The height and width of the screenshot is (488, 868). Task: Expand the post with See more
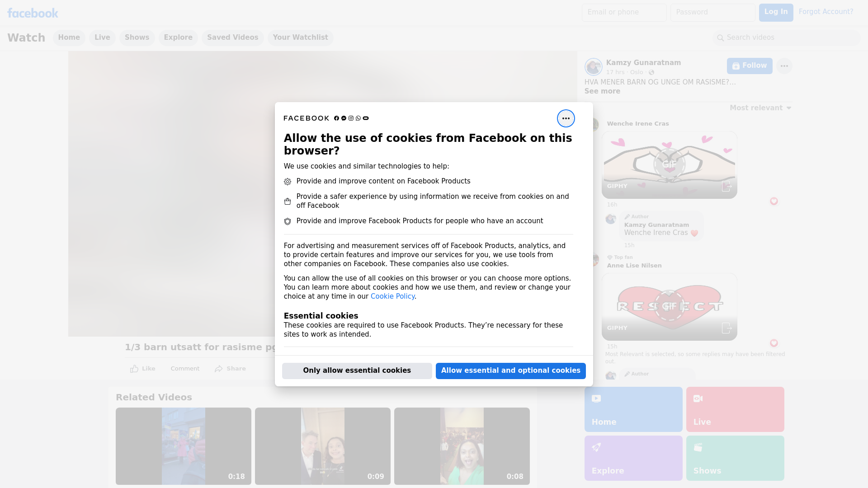[602, 91]
